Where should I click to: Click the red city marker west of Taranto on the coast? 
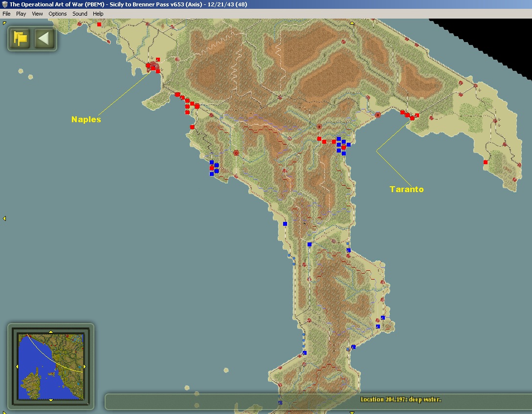tap(377, 115)
